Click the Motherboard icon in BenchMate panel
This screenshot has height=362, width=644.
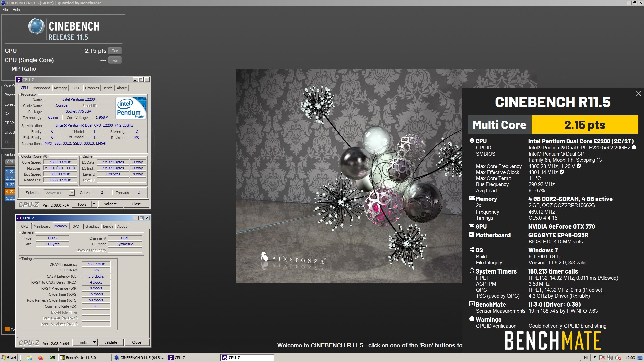472,235
